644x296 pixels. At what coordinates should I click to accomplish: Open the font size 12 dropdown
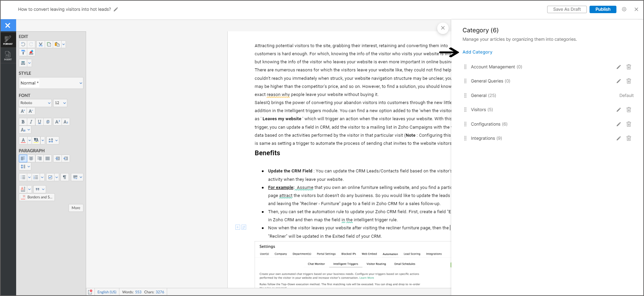[60, 103]
